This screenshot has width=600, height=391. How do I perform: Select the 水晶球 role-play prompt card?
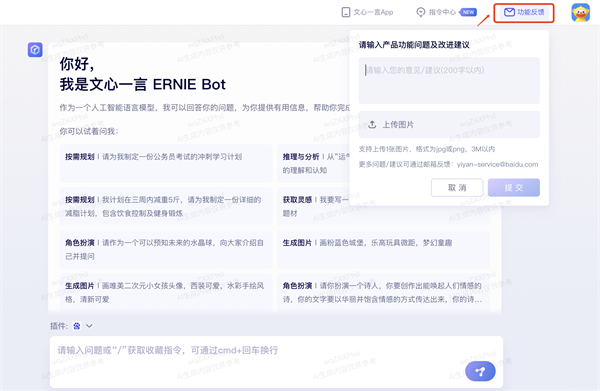(166, 249)
